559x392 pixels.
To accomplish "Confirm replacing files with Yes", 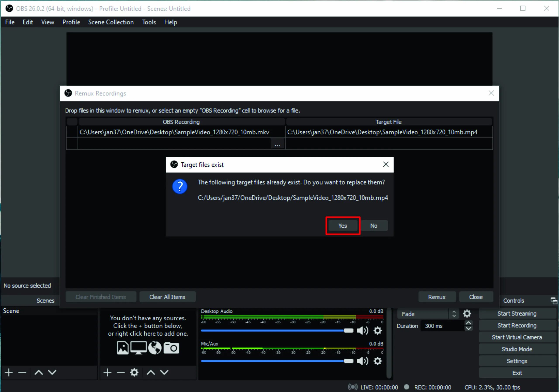I will coord(343,225).
